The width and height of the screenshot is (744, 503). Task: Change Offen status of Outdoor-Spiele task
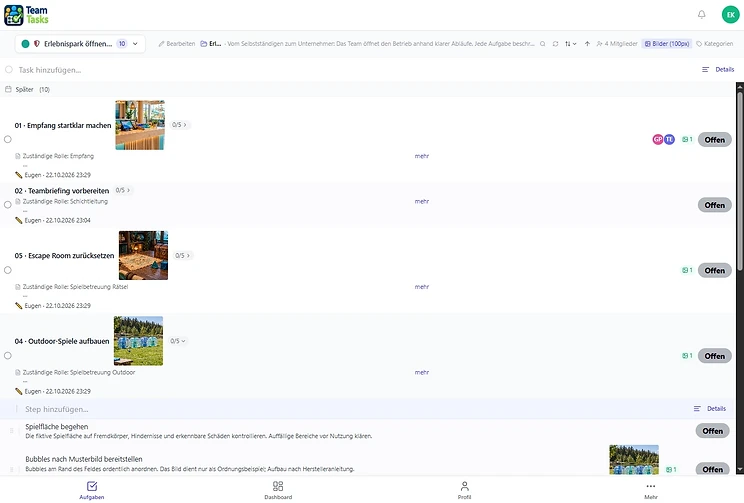click(x=715, y=356)
